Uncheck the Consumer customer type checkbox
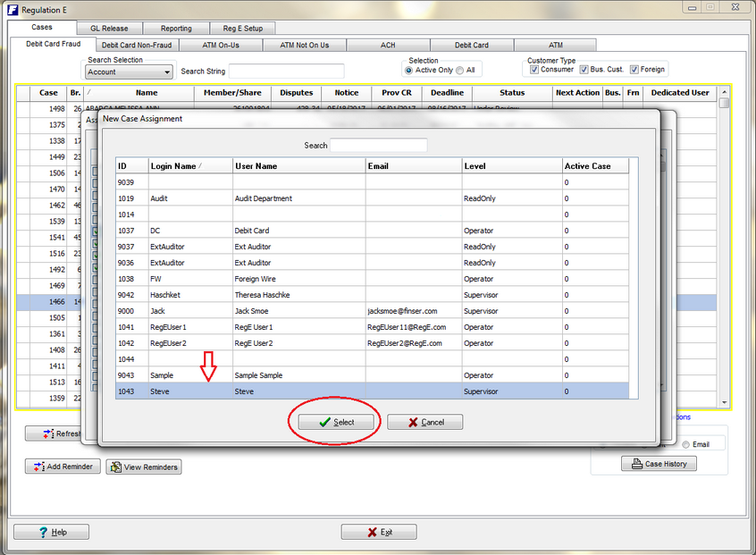 pos(534,70)
